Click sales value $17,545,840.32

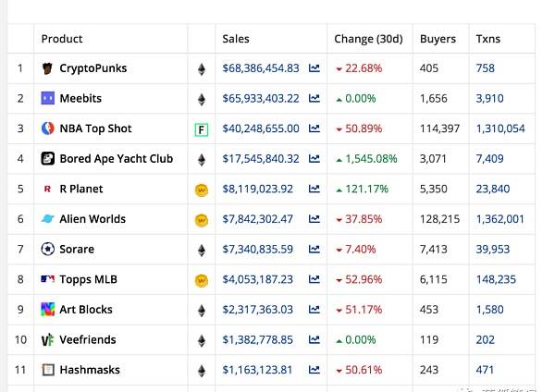pyautogui.click(x=261, y=158)
